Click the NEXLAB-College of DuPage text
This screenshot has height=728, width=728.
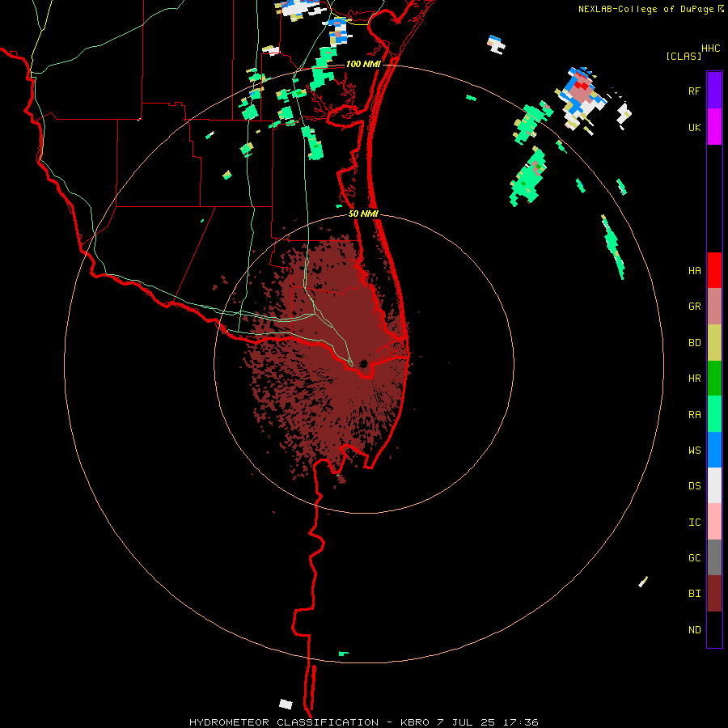point(645,9)
